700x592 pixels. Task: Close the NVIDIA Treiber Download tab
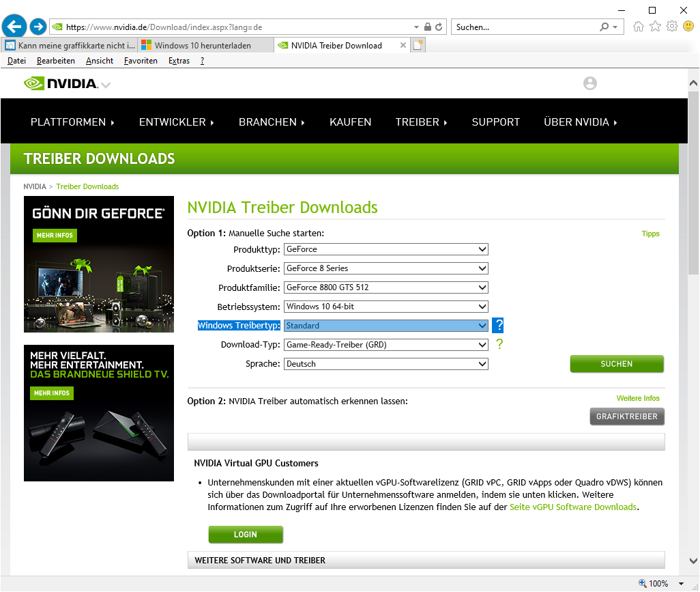click(x=403, y=45)
